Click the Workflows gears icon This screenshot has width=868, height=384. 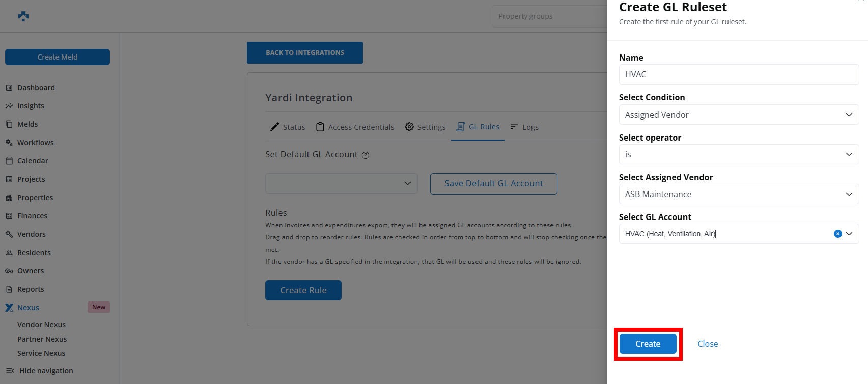[x=9, y=143]
